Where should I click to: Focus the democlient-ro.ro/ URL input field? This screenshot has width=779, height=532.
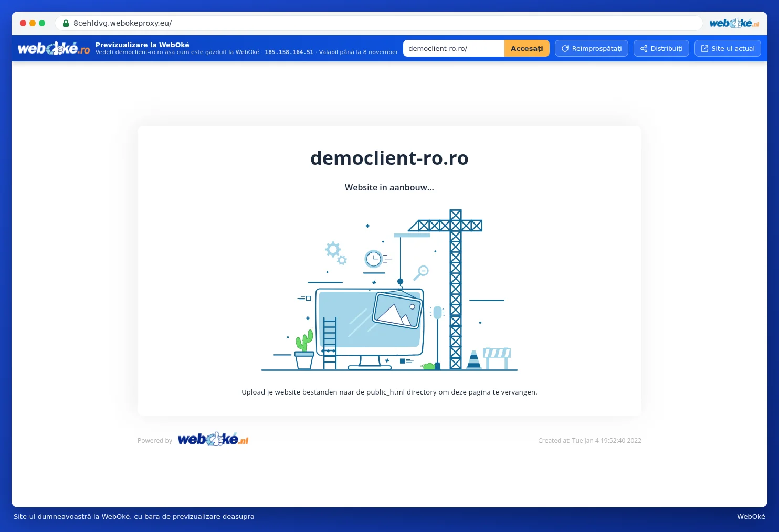(x=454, y=48)
